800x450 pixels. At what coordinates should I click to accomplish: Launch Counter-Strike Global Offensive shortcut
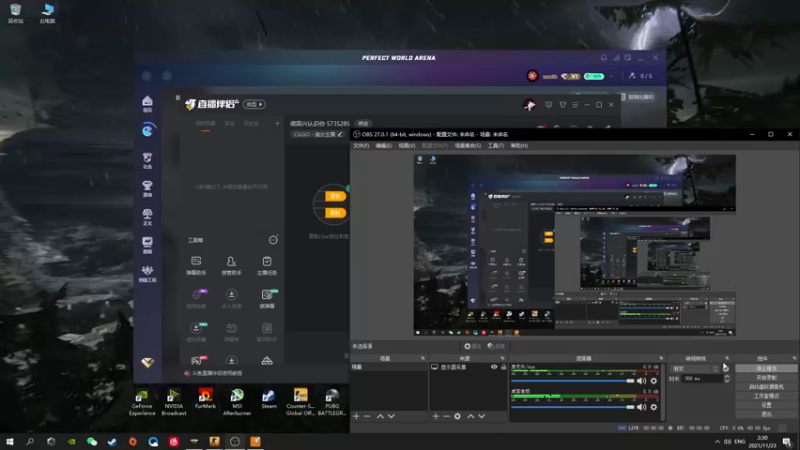click(x=301, y=403)
